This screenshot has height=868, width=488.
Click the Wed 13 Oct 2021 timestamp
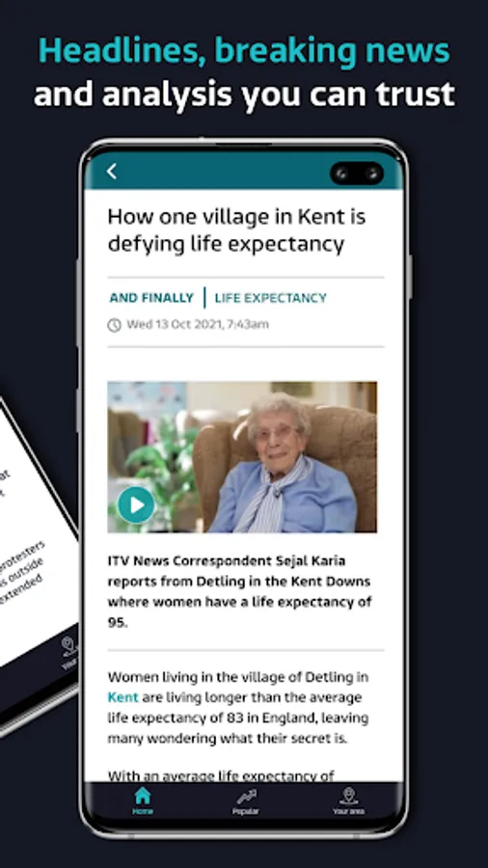[x=198, y=324]
